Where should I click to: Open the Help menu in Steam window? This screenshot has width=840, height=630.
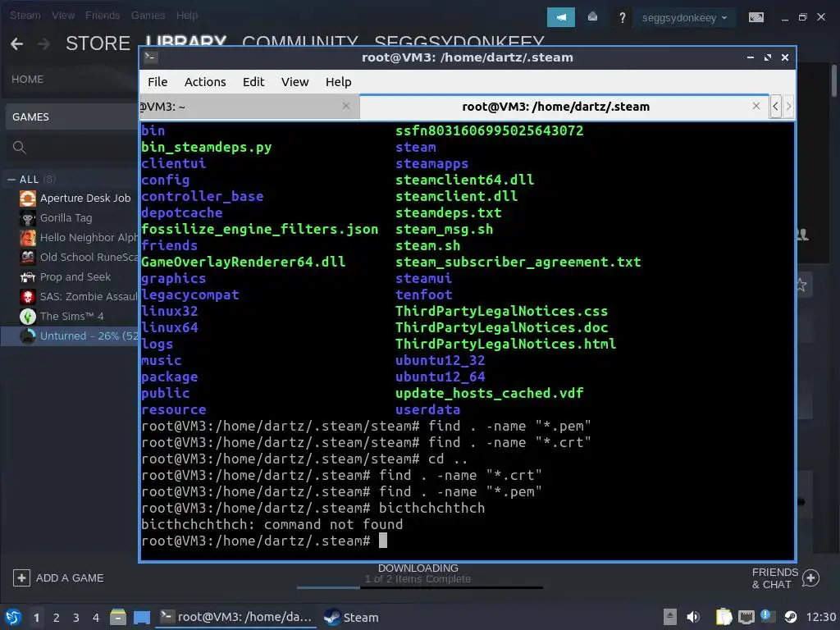click(187, 15)
